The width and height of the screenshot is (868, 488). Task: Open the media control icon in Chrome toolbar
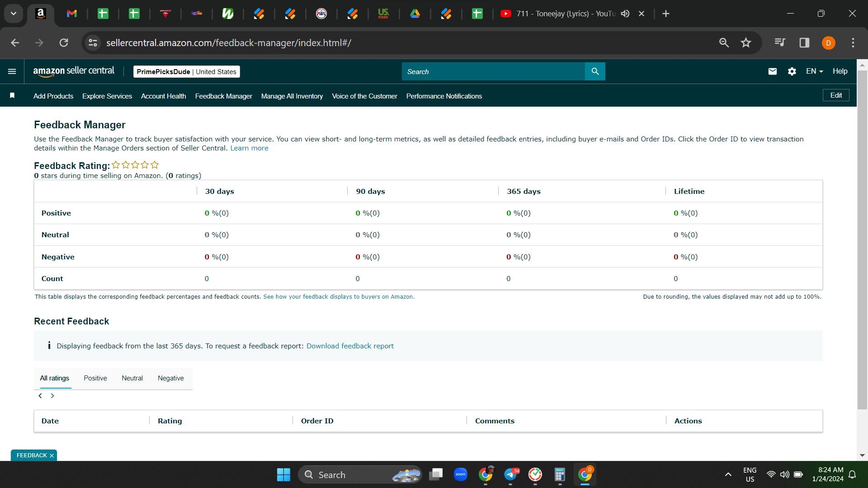[x=780, y=42]
